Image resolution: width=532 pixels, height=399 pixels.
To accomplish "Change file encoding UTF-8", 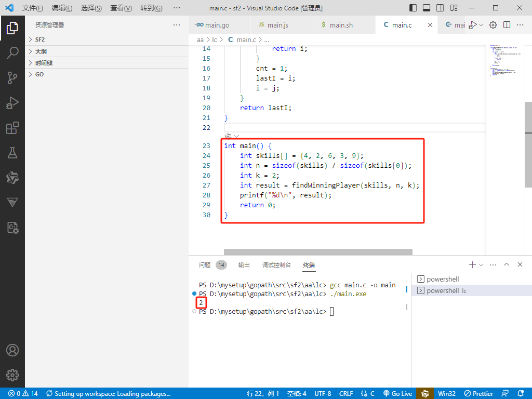I will click(x=323, y=394).
